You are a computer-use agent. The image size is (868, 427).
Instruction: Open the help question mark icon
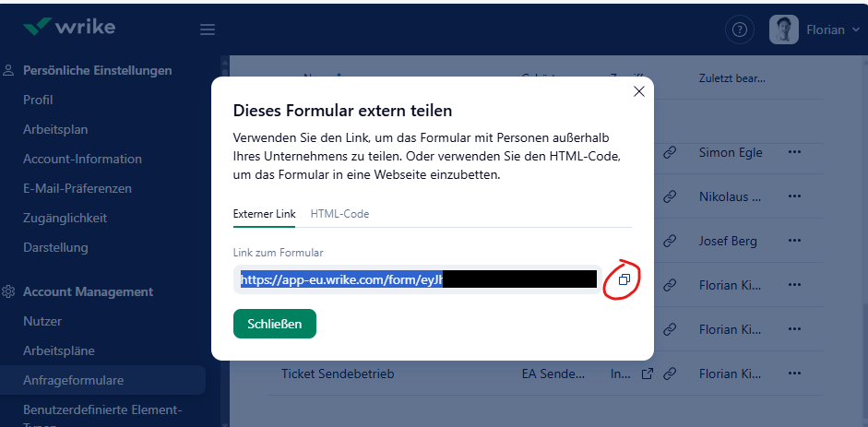point(739,30)
